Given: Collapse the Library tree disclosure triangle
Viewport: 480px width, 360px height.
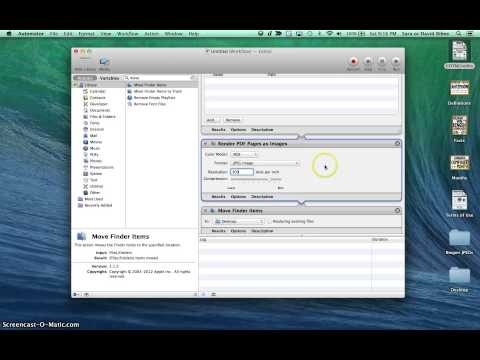Looking at the screenshot, I should [x=75, y=85].
